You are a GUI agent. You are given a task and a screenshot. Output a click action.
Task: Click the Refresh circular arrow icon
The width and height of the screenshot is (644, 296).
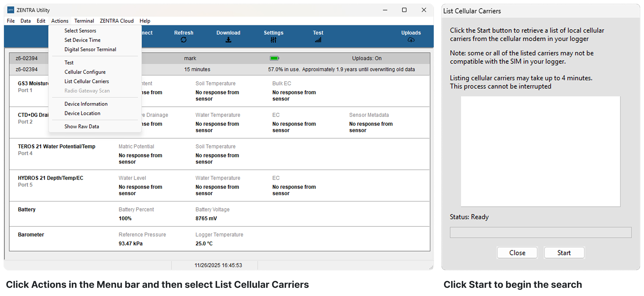click(x=183, y=40)
